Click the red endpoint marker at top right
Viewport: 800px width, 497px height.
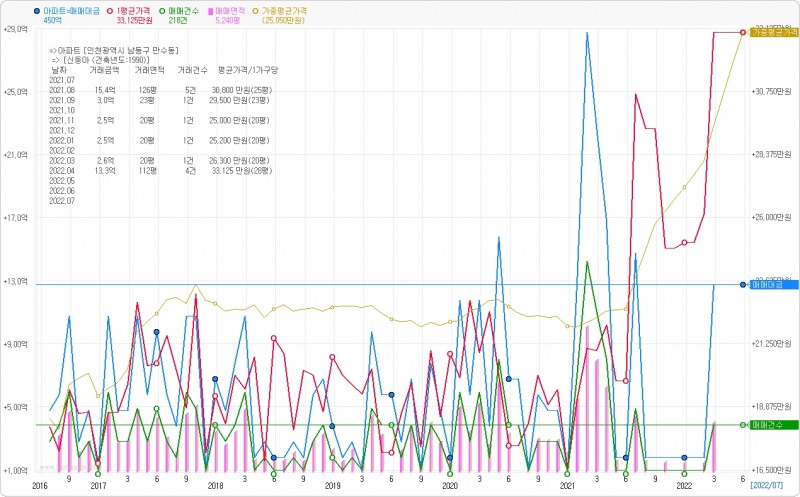[742, 32]
